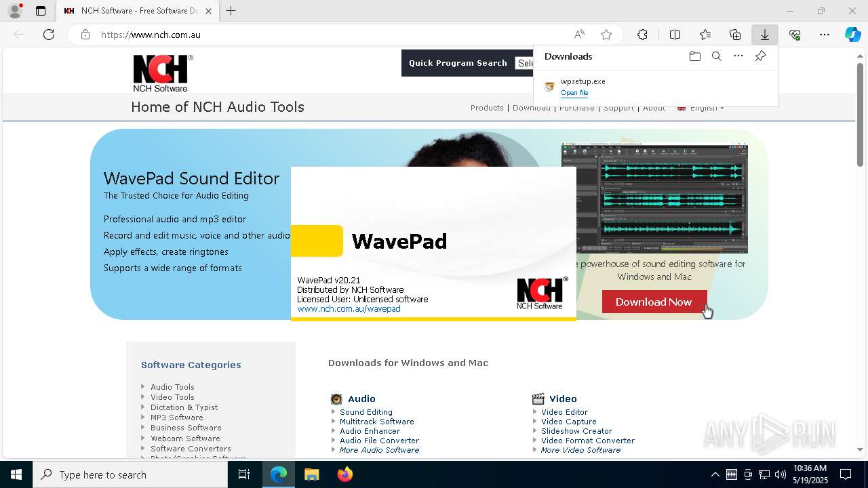This screenshot has width=868, height=488.
Task: Open File Explorer from the taskbar
Action: (311, 474)
